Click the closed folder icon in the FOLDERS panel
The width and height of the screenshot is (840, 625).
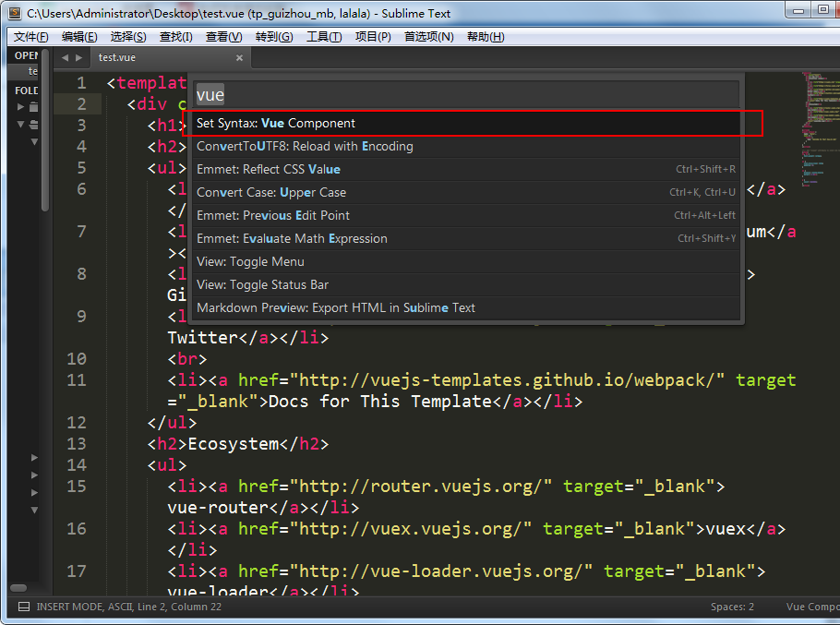coord(33,106)
